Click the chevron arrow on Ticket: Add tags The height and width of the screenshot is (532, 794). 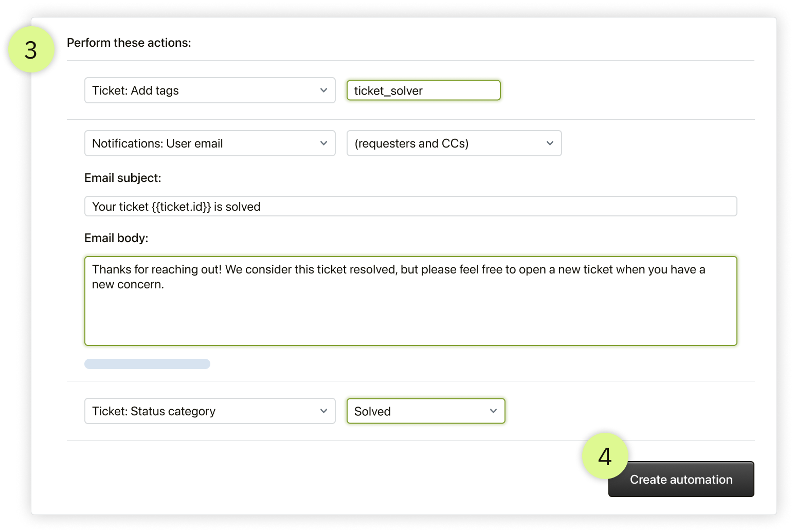[323, 90]
